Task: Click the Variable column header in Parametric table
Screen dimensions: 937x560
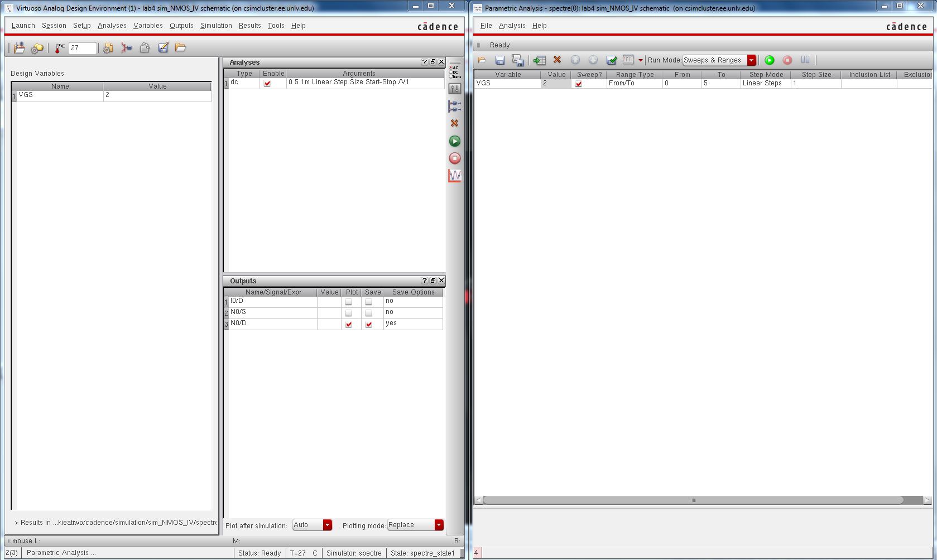Action: click(507, 74)
